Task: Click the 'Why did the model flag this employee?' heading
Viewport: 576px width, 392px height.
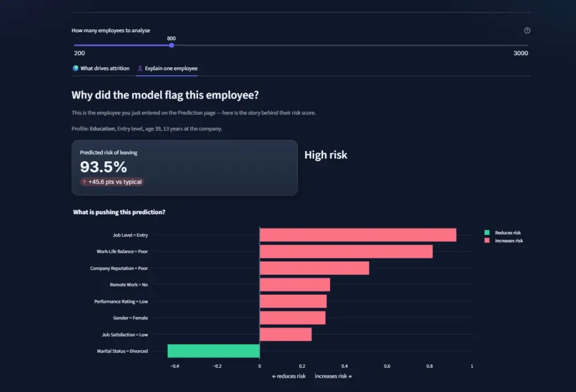Action: [165, 95]
